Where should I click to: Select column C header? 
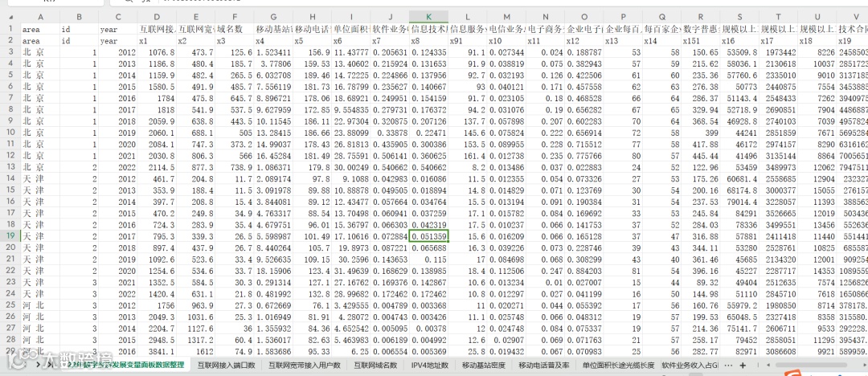point(118,17)
